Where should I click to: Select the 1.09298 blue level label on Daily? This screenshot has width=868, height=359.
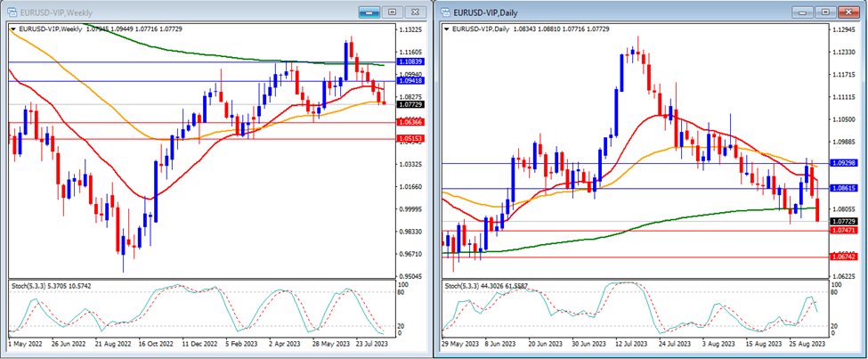click(x=844, y=163)
